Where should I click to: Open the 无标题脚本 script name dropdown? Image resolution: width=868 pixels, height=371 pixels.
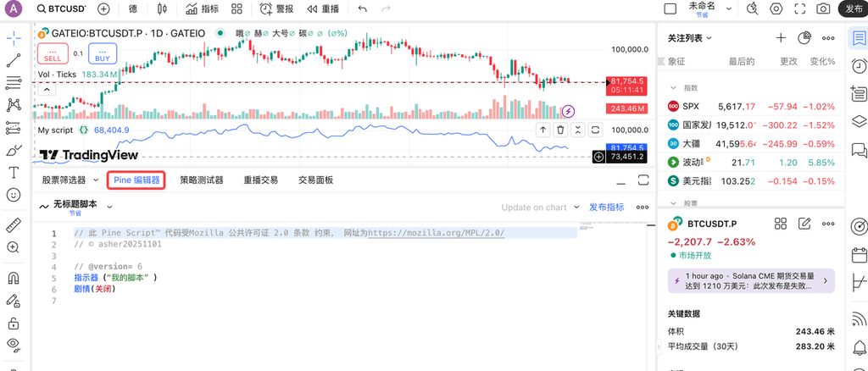[109, 206]
